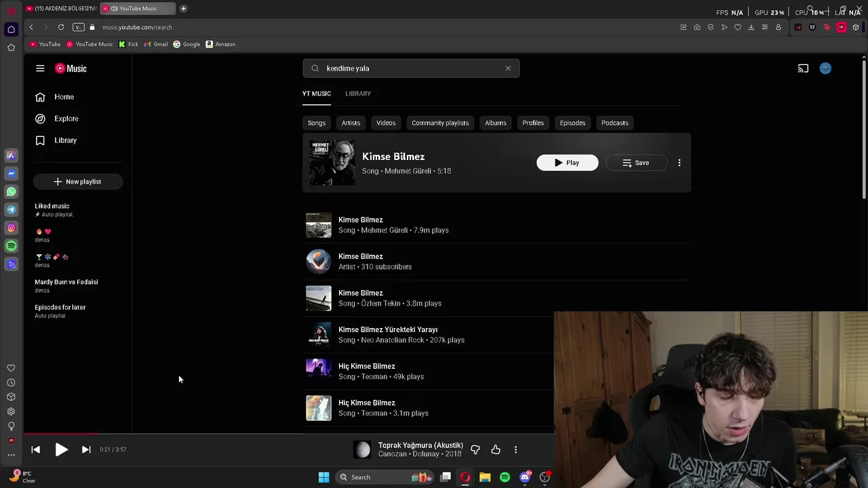This screenshot has width=868, height=488.
Task: Click the address bar URL
Action: 137,27
